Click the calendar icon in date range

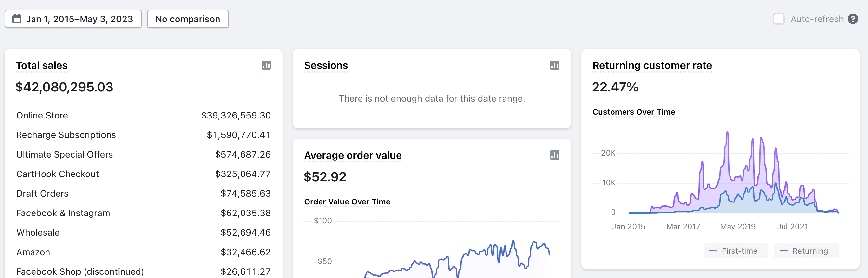click(x=17, y=19)
